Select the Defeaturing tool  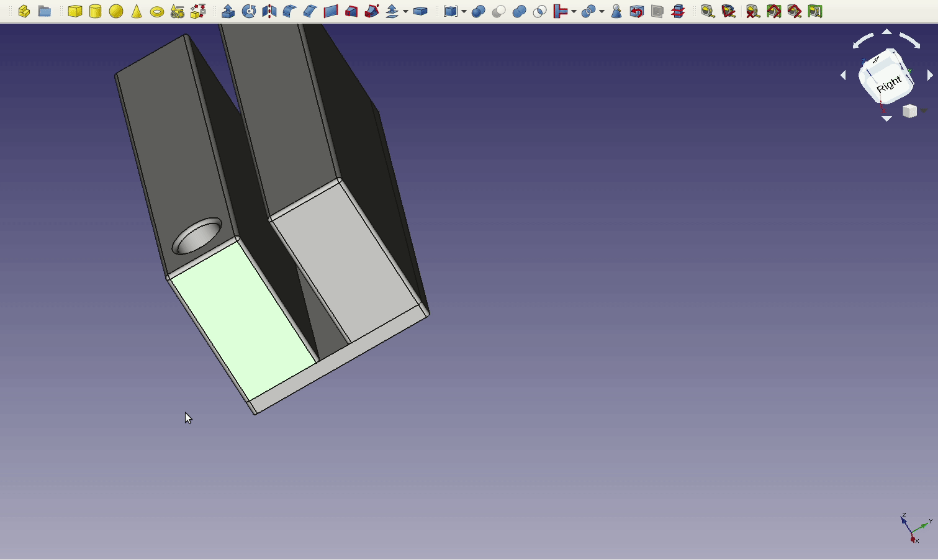tap(637, 11)
